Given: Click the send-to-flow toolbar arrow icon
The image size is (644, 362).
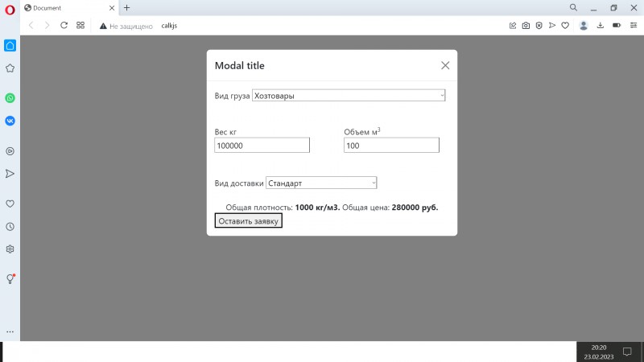Looking at the screenshot, I should point(552,26).
